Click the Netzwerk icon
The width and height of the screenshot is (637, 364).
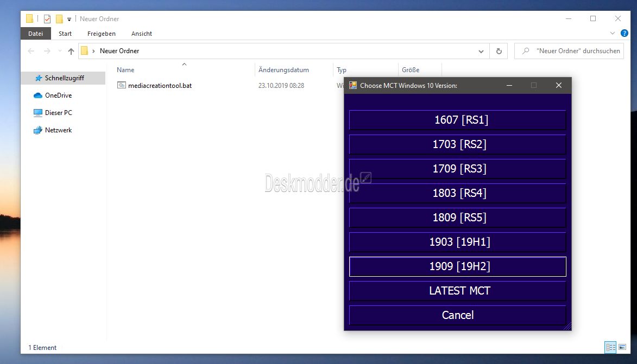click(38, 130)
